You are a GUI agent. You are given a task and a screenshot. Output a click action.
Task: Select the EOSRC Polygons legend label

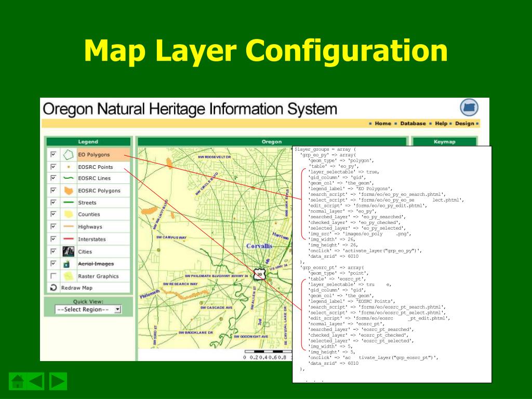(x=99, y=191)
